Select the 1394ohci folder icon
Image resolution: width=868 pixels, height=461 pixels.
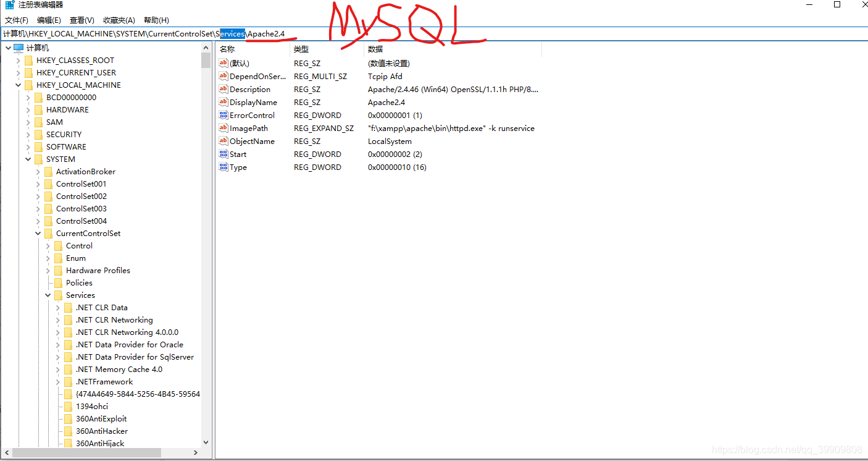(68, 406)
